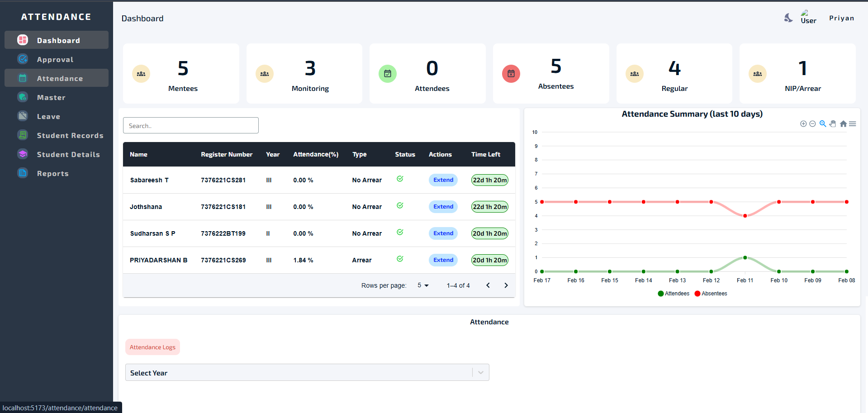This screenshot has height=413, width=868.
Task: Click the Leave sidebar icon
Action: coord(23,116)
